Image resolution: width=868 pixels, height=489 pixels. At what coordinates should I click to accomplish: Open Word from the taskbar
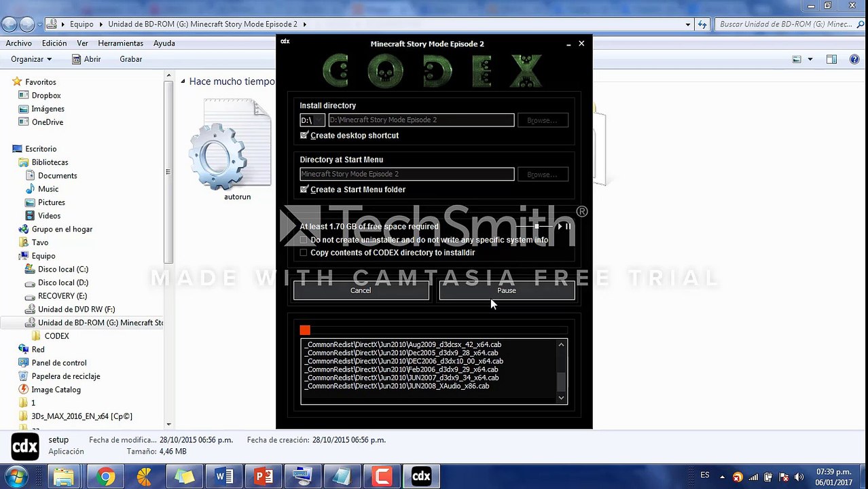[223, 477]
